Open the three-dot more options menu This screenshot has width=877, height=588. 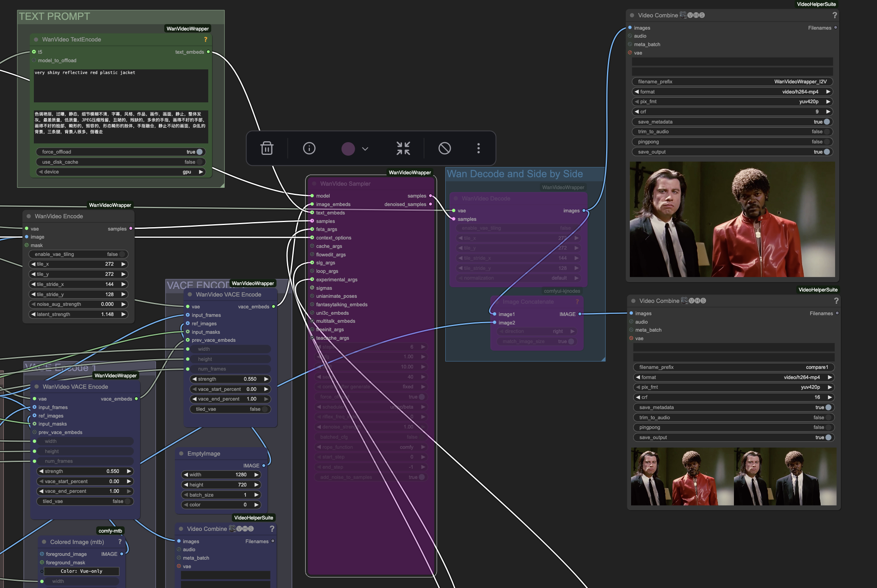click(x=478, y=148)
